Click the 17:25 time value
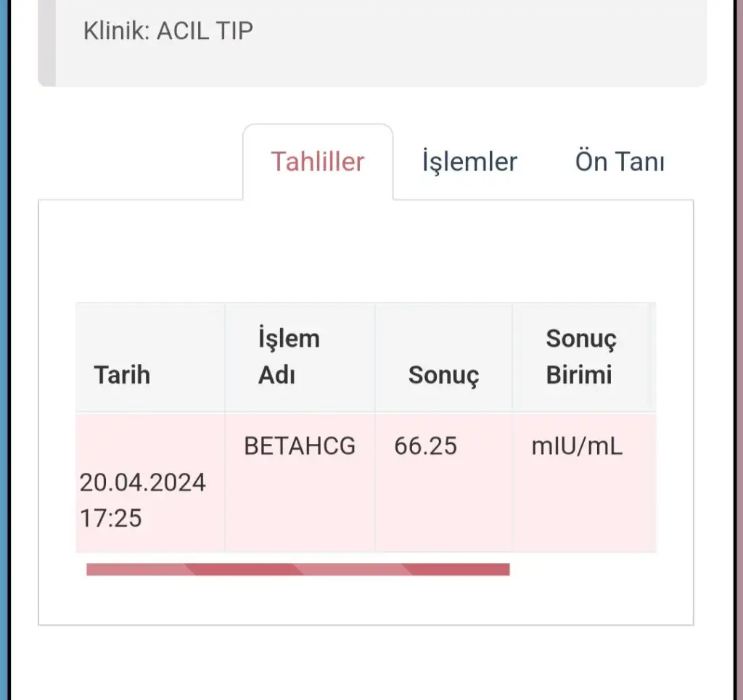743x700 pixels. tap(111, 518)
